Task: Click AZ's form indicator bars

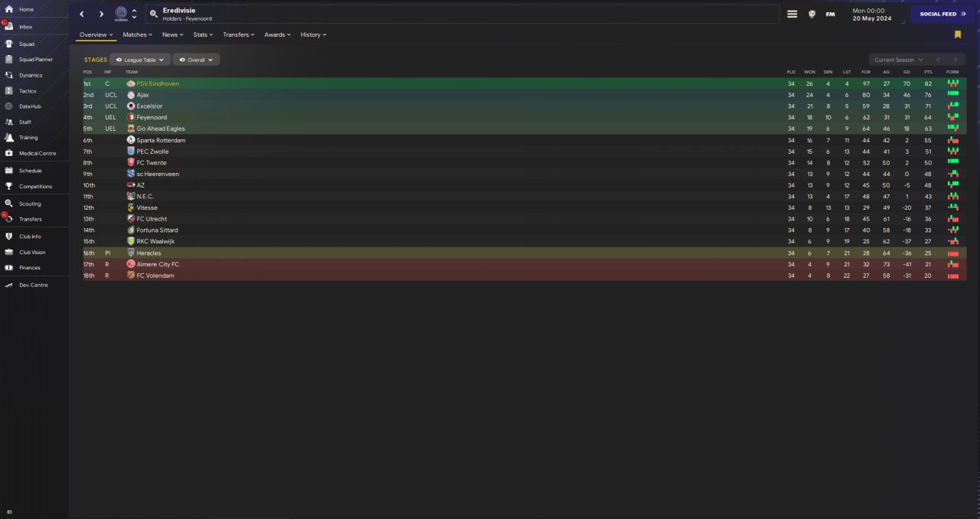Action: [953, 185]
